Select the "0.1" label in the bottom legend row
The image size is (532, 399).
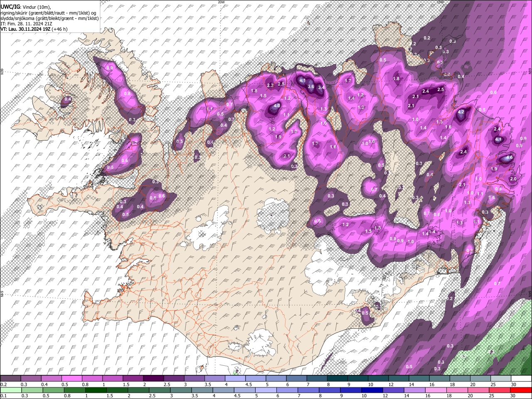click(x=3, y=396)
